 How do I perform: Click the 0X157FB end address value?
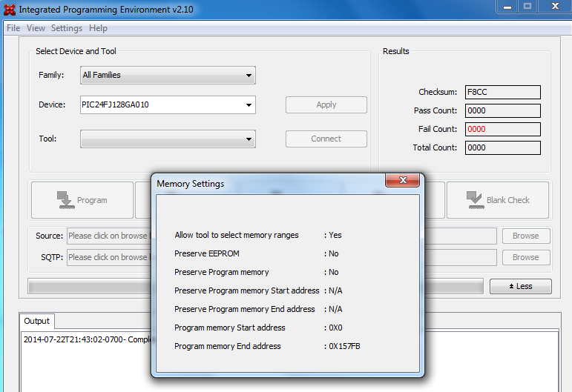(344, 346)
